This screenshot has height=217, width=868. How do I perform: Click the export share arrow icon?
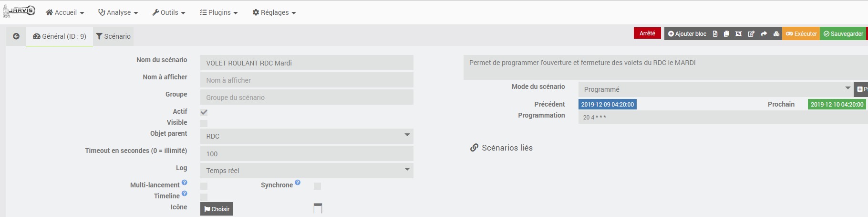764,34
